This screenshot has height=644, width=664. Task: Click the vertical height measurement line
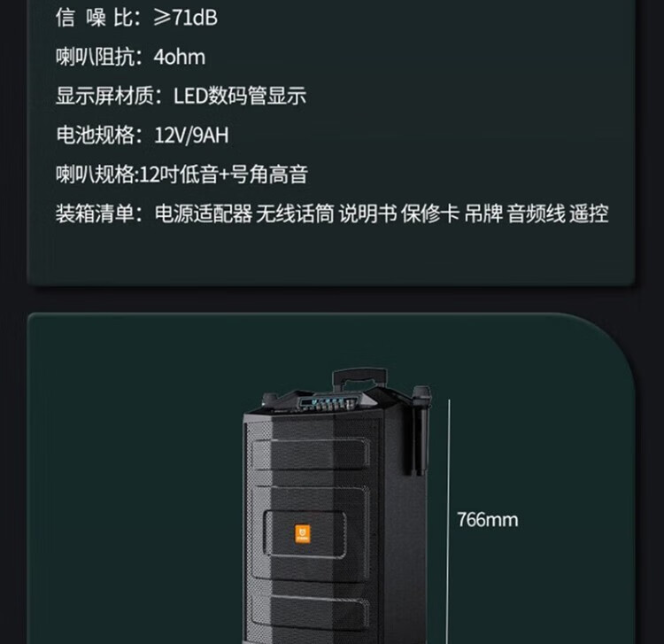(449, 521)
